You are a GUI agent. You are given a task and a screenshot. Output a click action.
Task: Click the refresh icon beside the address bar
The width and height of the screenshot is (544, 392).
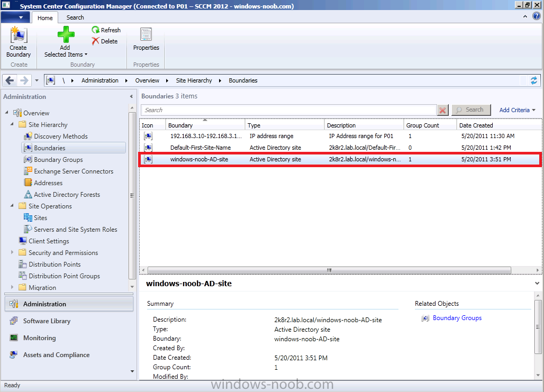pos(533,80)
